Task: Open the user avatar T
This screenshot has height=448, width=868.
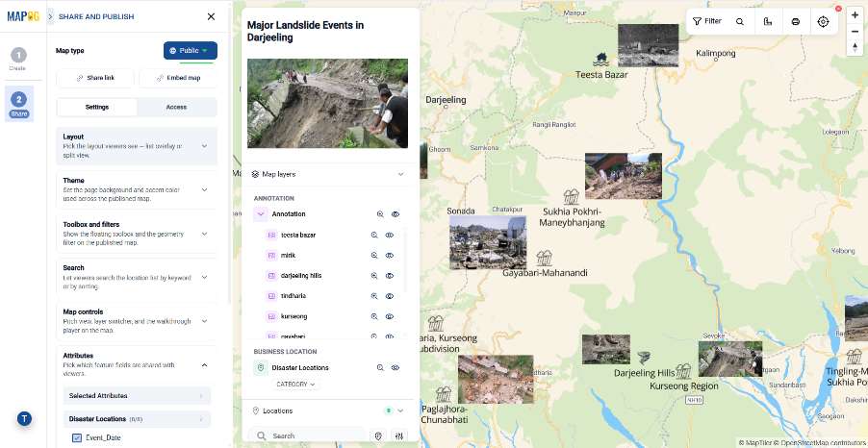Action: pos(24,419)
